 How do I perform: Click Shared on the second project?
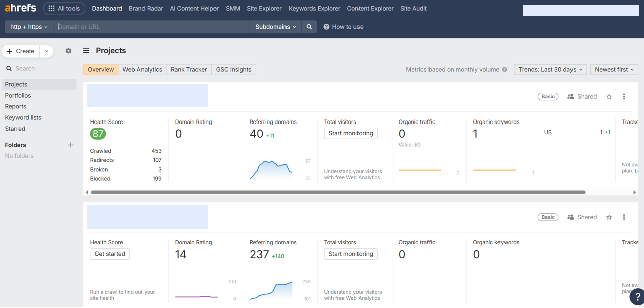(x=582, y=217)
